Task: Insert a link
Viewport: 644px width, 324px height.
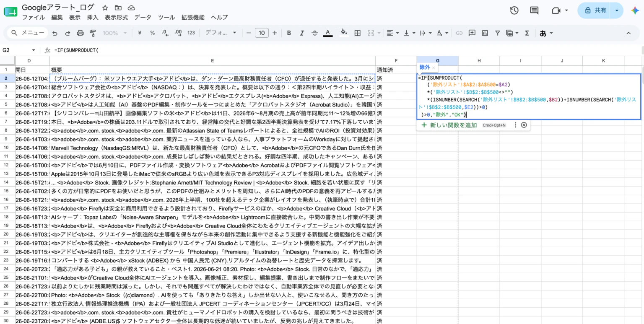Action: (459, 33)
